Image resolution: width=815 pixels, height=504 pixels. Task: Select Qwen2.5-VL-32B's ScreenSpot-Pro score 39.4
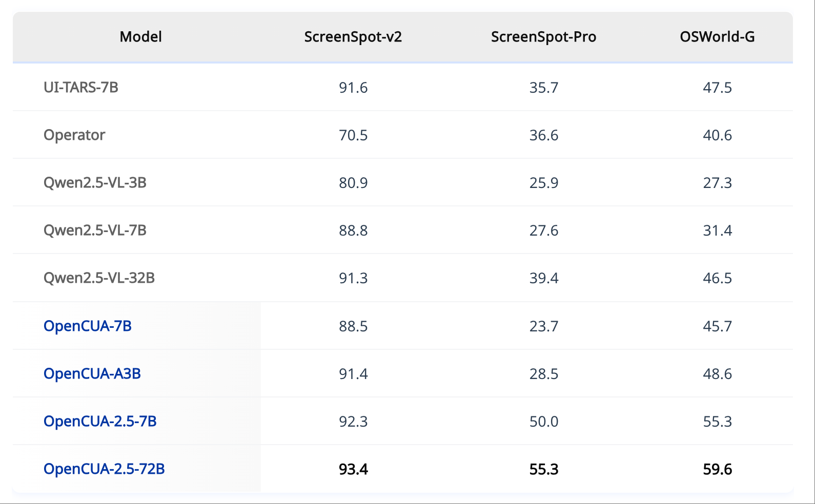tap(544, 278)
